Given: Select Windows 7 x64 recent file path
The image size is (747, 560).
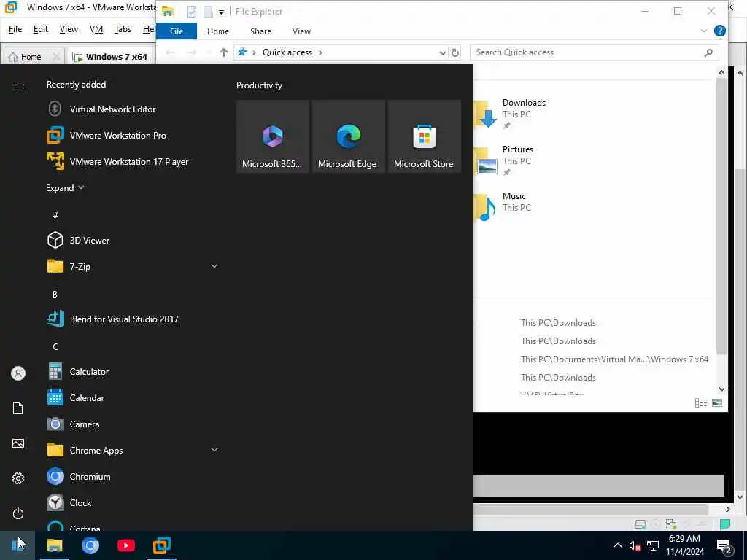Looking at the screenshot, I should tap(614, 359).
